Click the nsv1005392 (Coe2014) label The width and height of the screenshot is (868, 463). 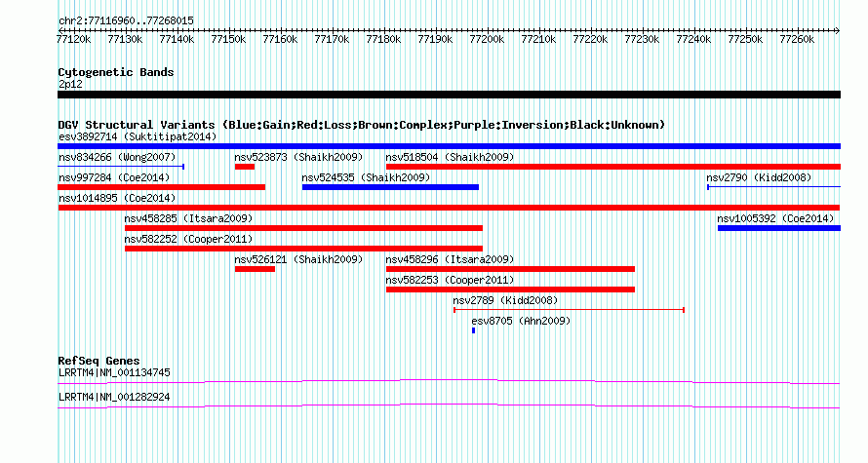pyautogui.click(x=775, y=218)
